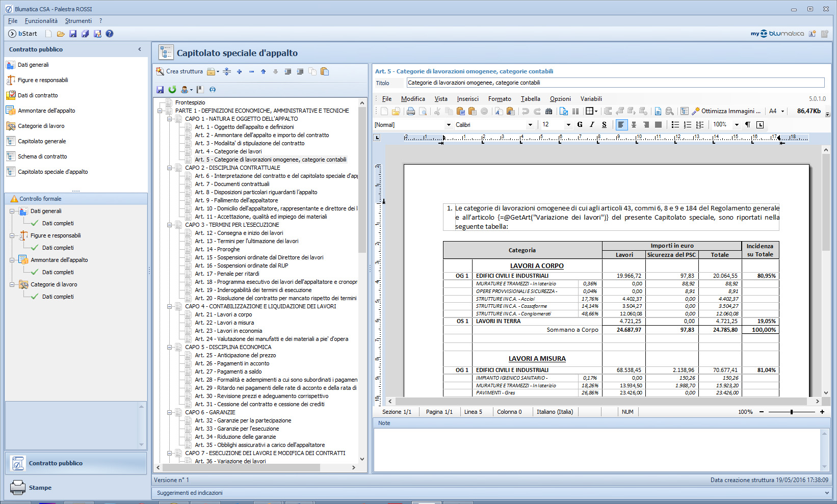Image resolution: width=837 pixels, height=504 pixels.
Task: Click the print icon in editor toolbar
Action: [x=410, y=111]
